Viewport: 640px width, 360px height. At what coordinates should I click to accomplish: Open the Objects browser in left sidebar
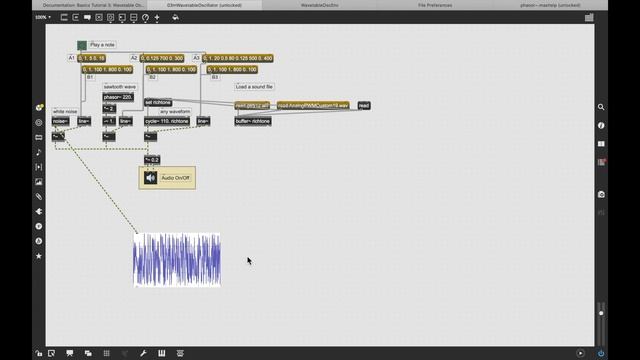pos(39,107)
